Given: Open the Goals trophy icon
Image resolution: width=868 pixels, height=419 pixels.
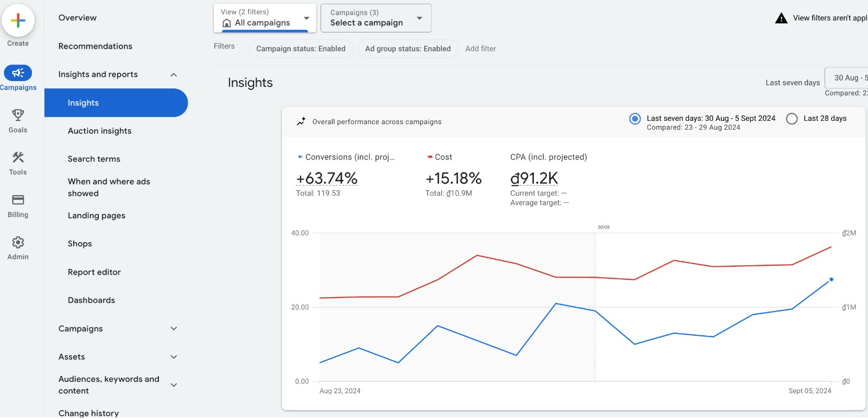Looking at the screenshot, I should point(18,115).
